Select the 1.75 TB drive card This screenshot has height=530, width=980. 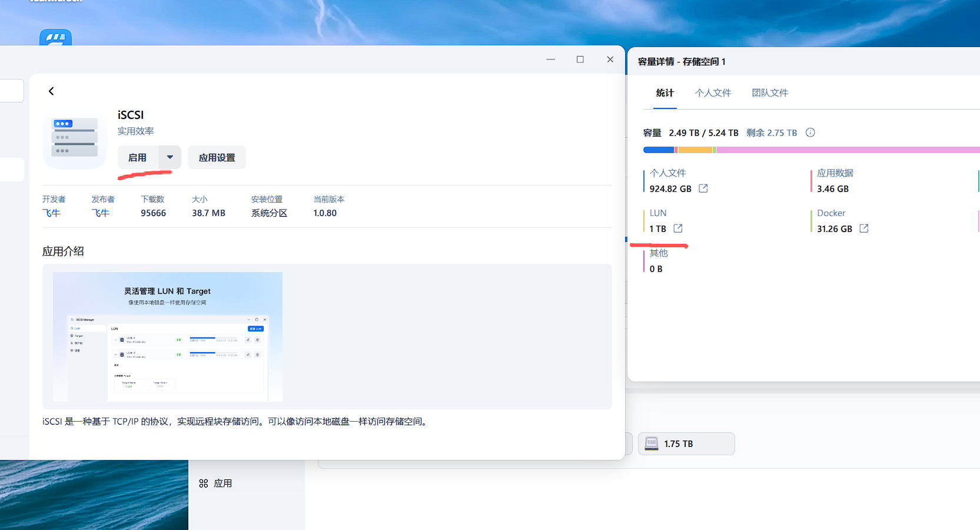click(x=686, y=443)
